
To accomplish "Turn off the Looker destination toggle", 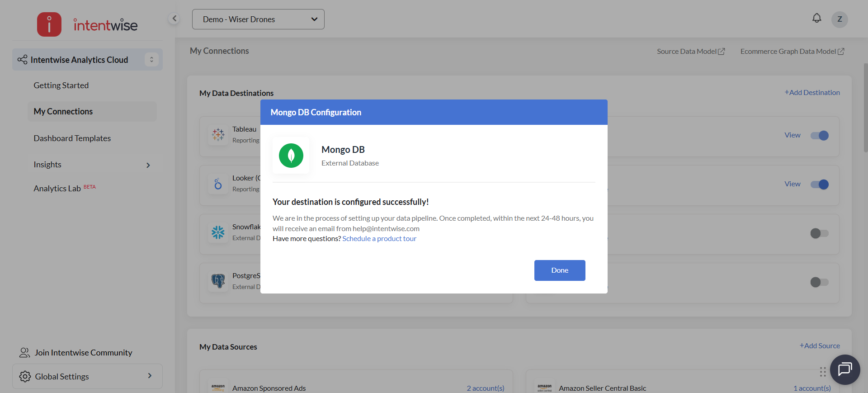I will pyautogui.click(x=819, y=185).
